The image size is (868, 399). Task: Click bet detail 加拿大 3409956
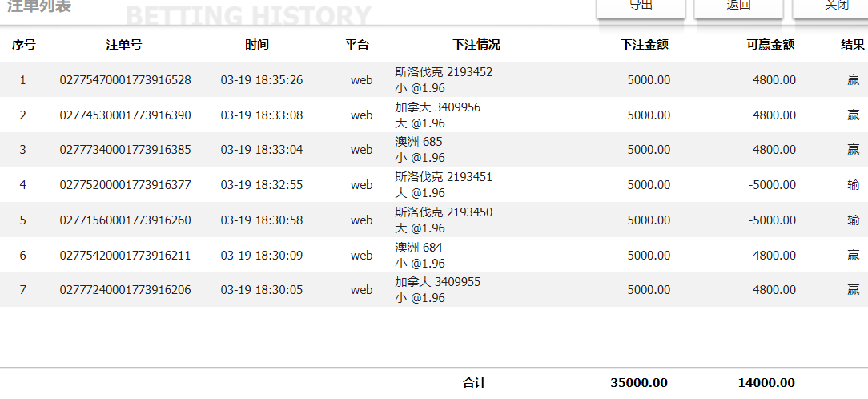[437, 107]
